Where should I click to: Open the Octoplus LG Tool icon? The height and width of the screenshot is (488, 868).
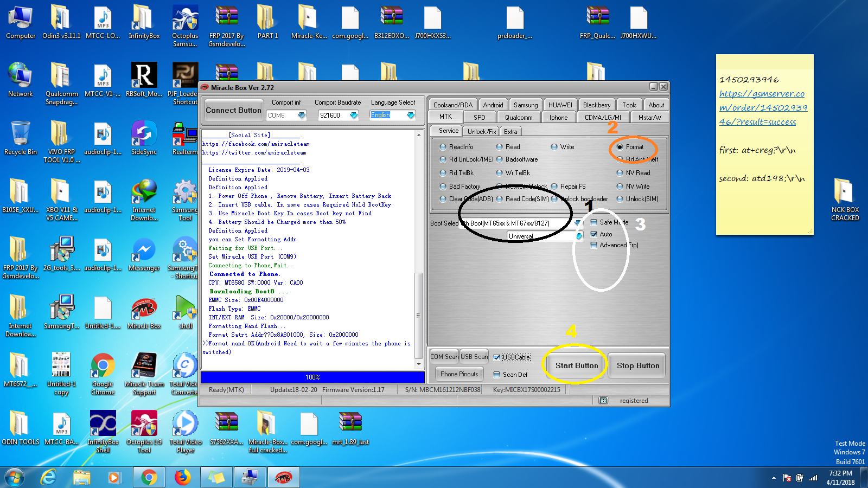pyautogui.click(x=144, y=432)
